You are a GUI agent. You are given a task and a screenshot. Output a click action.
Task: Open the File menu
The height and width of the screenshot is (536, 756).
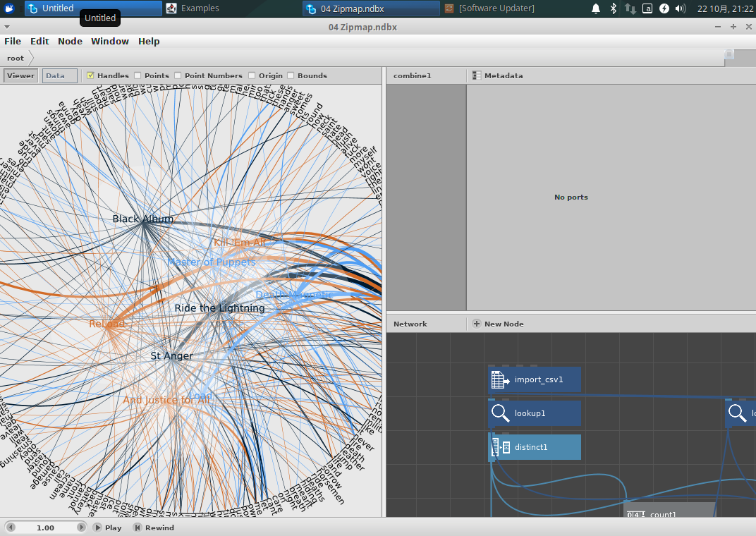click(13, 42)
